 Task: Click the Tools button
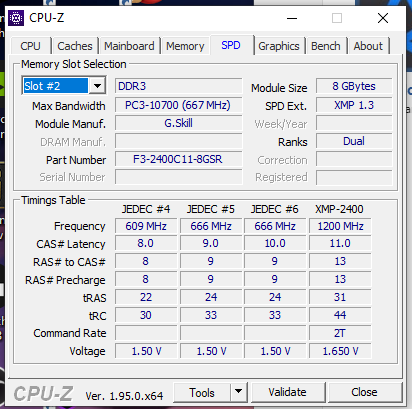[202, 392]
